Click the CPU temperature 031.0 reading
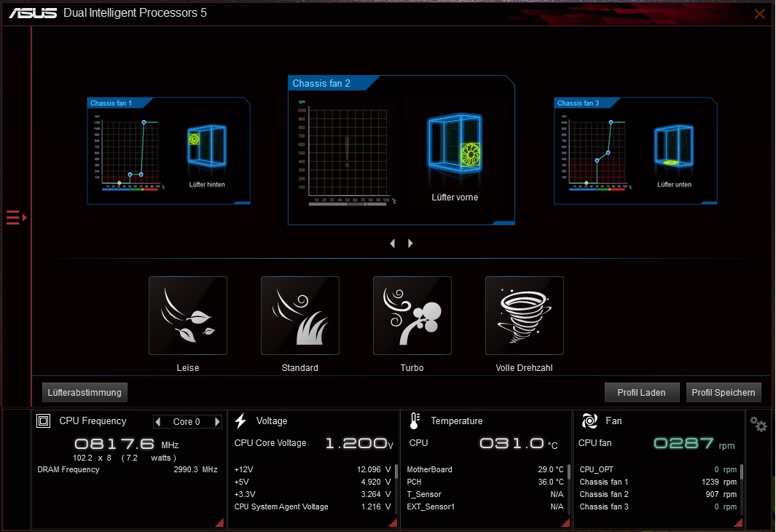The width and height of the screenshot is (776, 532). pos(512,443)
